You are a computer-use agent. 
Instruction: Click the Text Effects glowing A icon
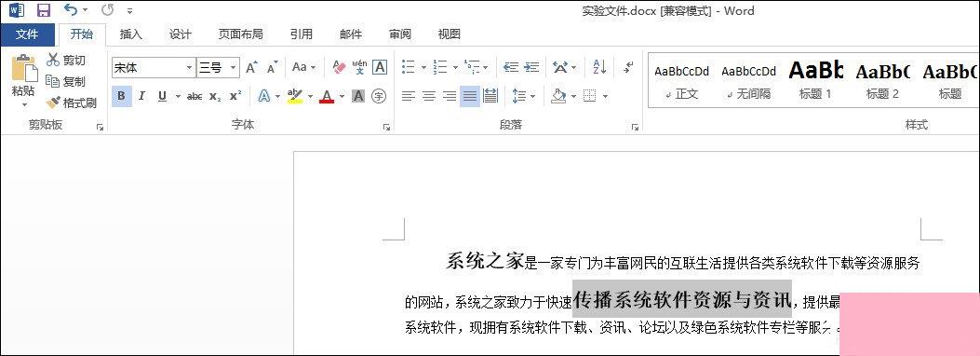264,96
